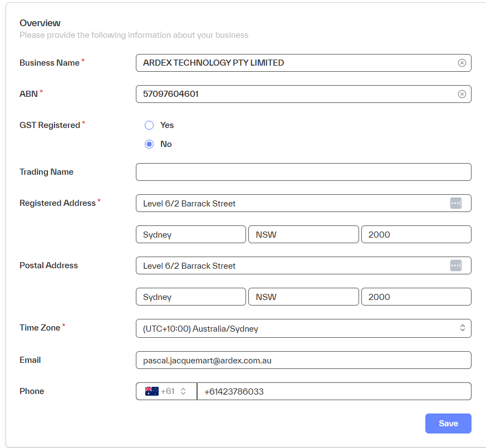
Task: Click into the Business Name input
Action: (x=295, y=63)
